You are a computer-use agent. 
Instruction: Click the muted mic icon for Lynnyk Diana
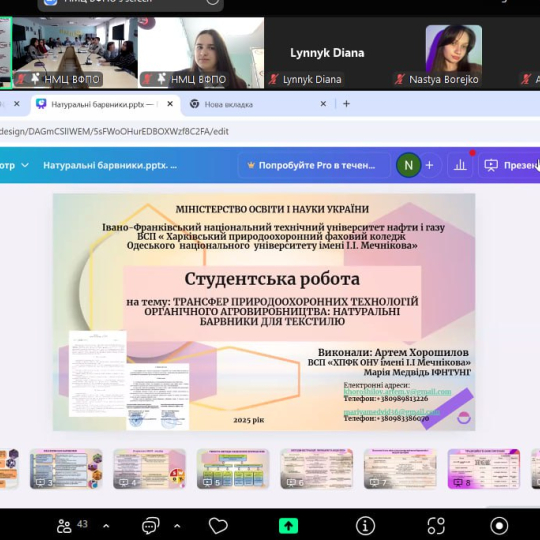(274, 80)
